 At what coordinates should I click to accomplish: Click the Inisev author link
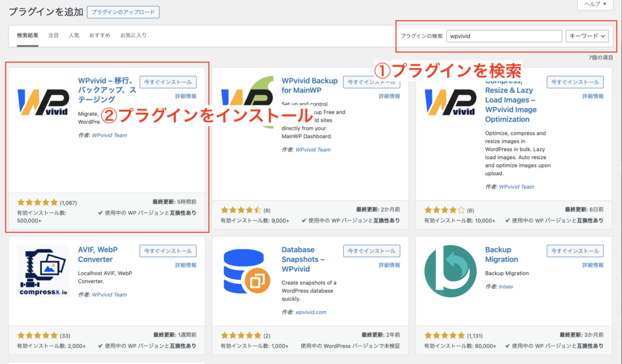[506, 287]
